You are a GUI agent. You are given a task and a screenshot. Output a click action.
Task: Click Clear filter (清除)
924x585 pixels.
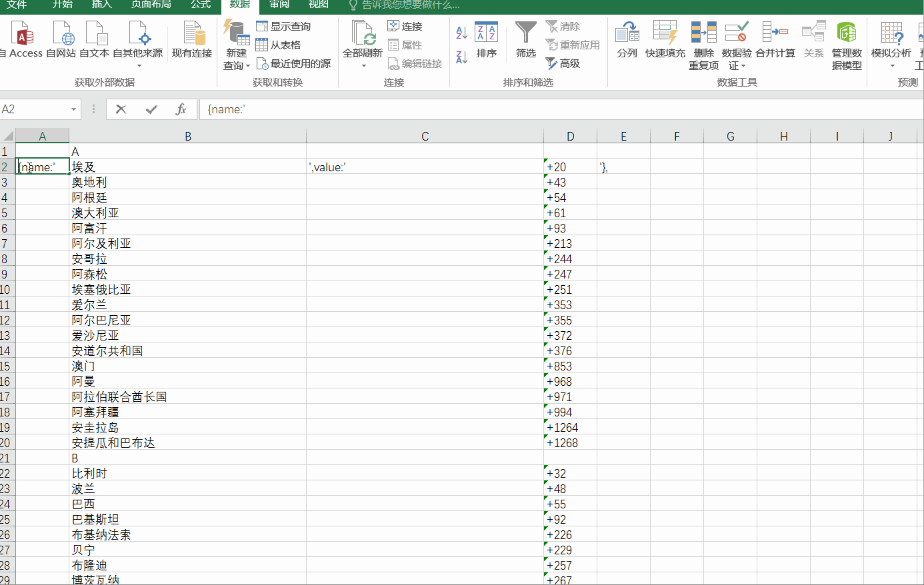pyautogui.click(x=563, y=26)
